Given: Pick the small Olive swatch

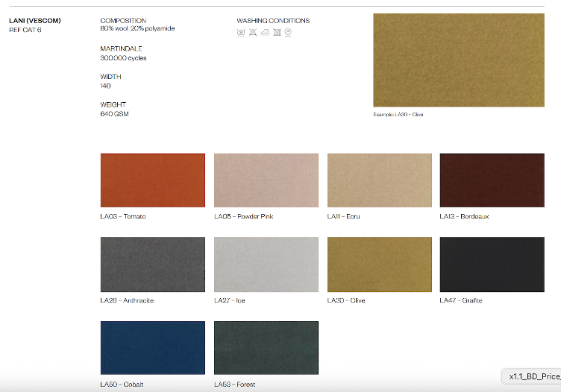Looking at the screenshot, I should tap(379, 265).
